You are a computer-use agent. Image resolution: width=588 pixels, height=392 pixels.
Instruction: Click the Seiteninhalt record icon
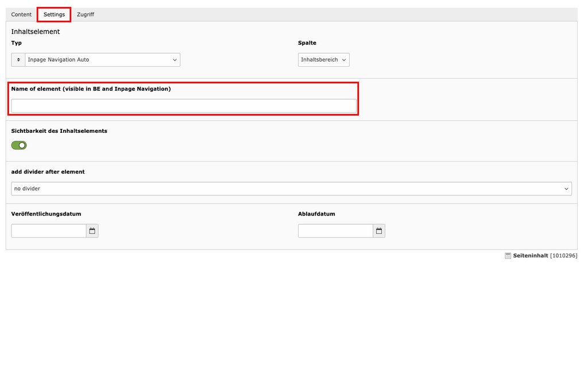pos(508,256)
